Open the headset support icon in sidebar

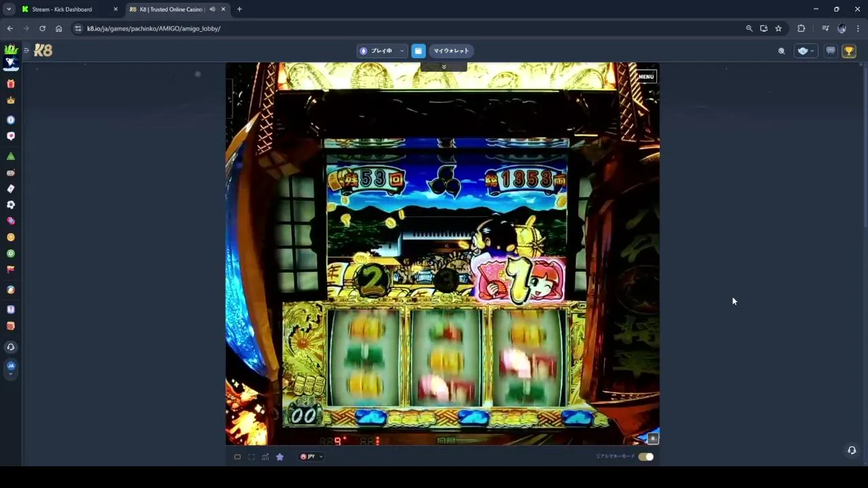pyautogui.click(x=10, y=347)
